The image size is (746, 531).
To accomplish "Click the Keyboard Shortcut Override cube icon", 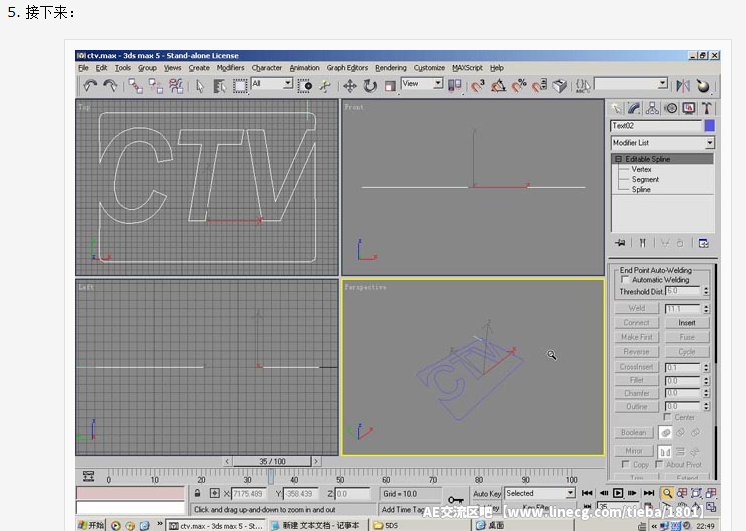I will [560, 86].
